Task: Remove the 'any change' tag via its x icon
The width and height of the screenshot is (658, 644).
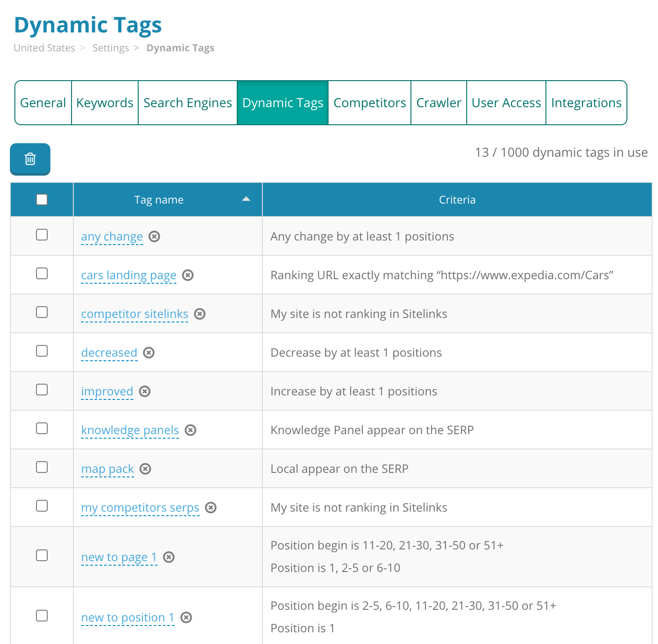Action: (154, 236)
